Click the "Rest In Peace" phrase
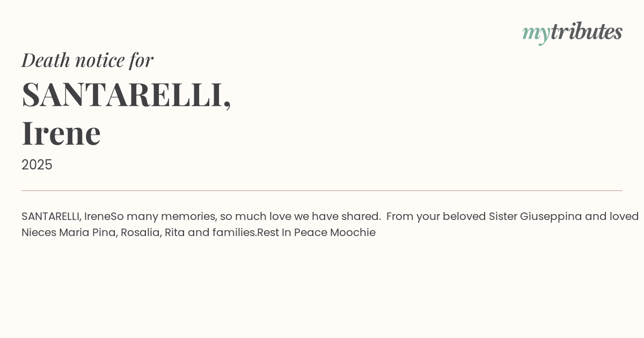Image resolution: width=644 pixels, height=338 pixels. click(x=292, y=233)
